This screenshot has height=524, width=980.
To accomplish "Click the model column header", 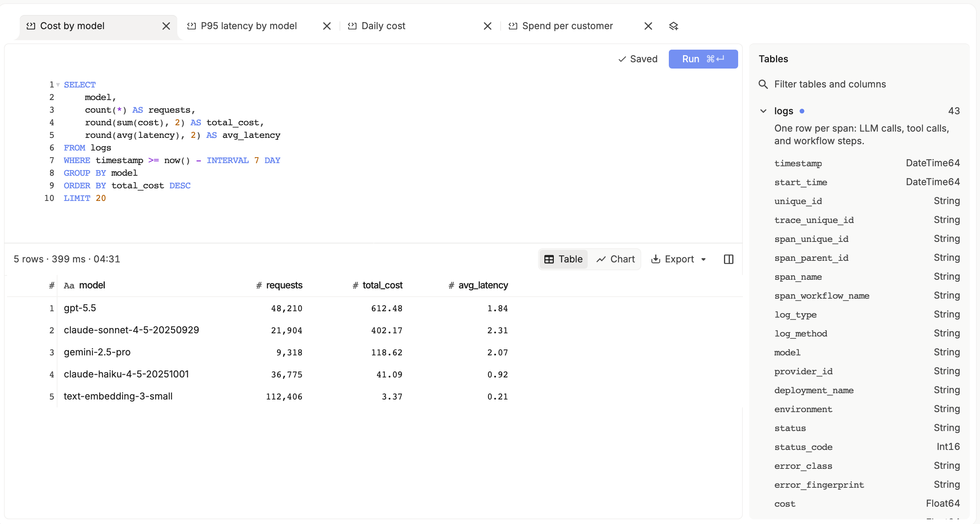I will pyautogui.click(x=84, y=285).
